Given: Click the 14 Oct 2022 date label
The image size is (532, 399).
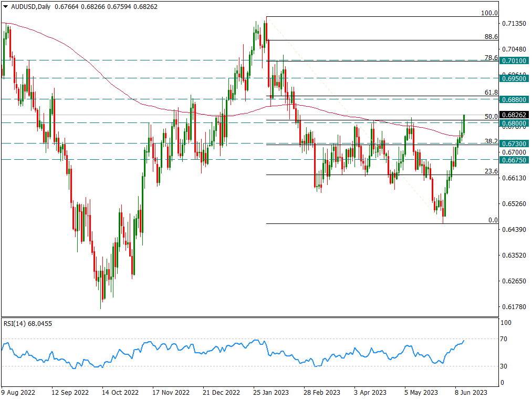Looking at the screenshot, I should point(120,393).
